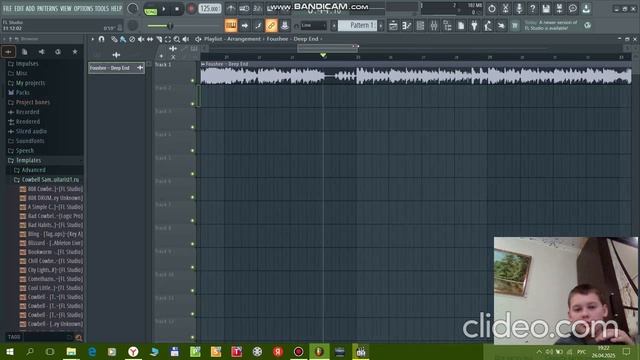Select the playlist mute tool

click(141, 39)
